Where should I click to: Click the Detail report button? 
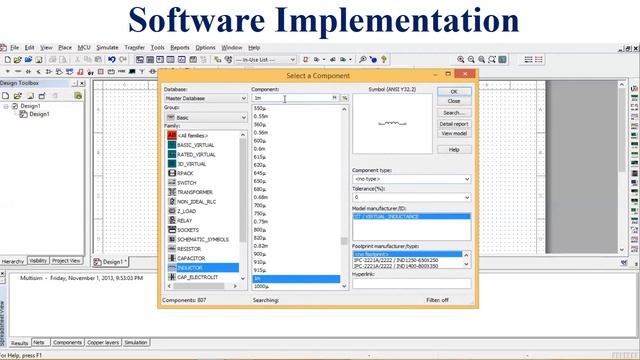click(454, 124)
